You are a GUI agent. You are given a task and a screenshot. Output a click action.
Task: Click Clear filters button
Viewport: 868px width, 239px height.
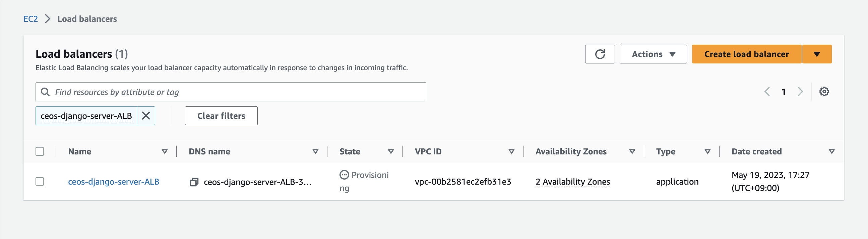click(221, 116)
